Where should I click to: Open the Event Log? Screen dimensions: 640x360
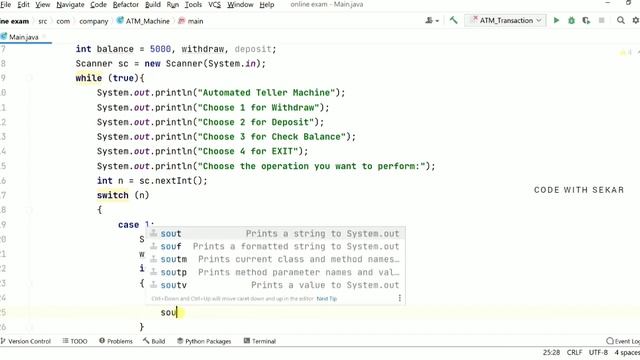point(623,341)
